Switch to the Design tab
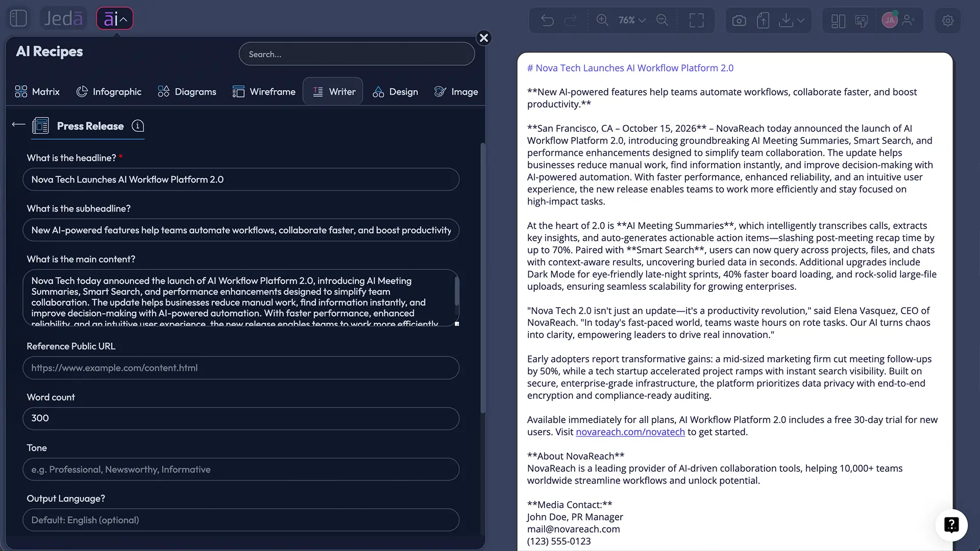Image resolution: width=980 pixels, height=551 pixels. tap(395, 92)
